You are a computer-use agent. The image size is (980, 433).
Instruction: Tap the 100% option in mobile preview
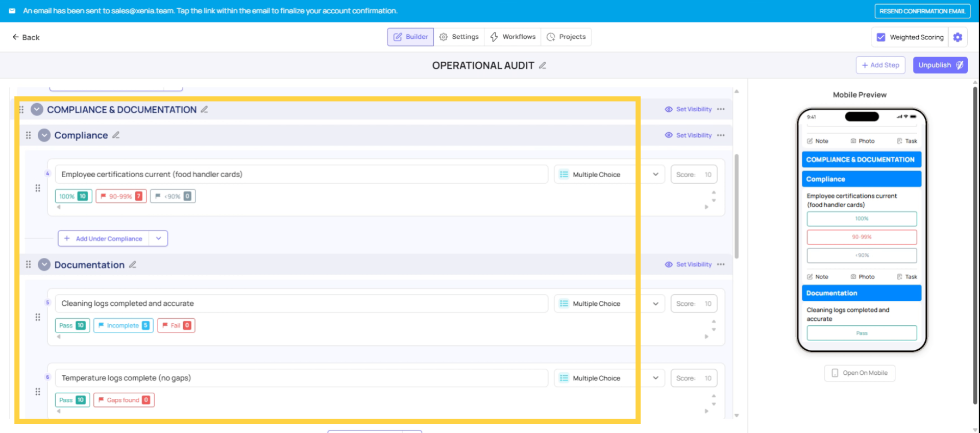[x=862, y=219]
